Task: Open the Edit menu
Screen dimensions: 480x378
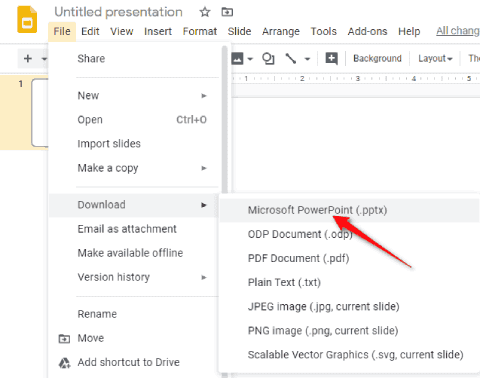Action: pos(90,31)
